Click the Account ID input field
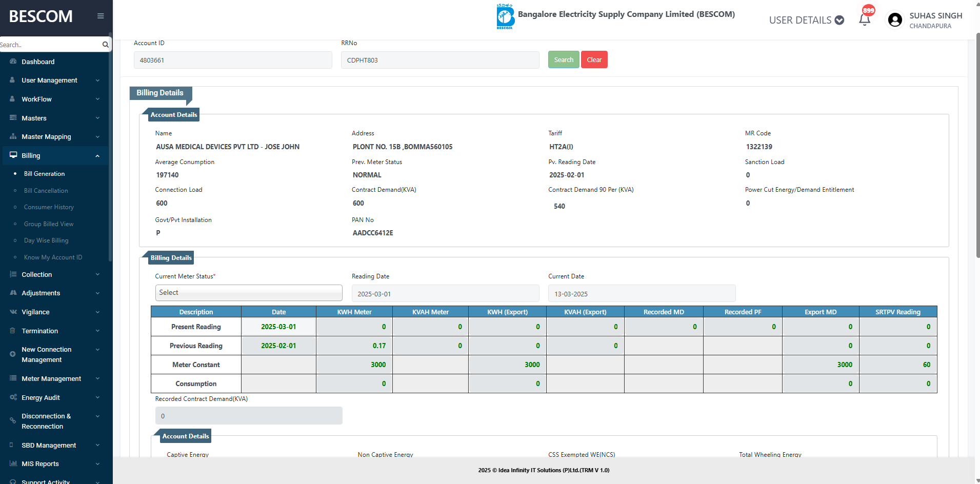Screen dimensions: 980x484 (x=233, y=60)
